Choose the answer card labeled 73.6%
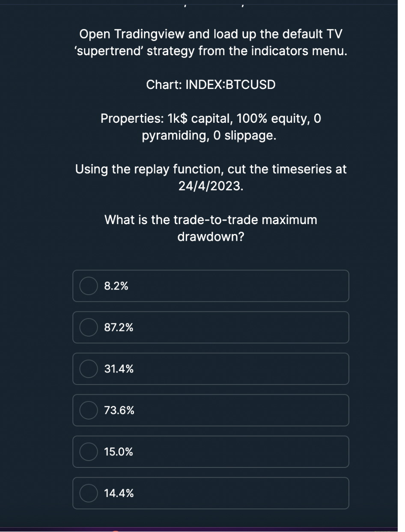 (x=211, y=410)
